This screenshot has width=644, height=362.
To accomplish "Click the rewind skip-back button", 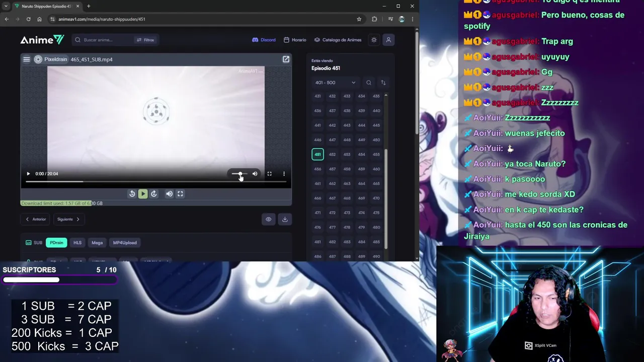I will 132,194.
